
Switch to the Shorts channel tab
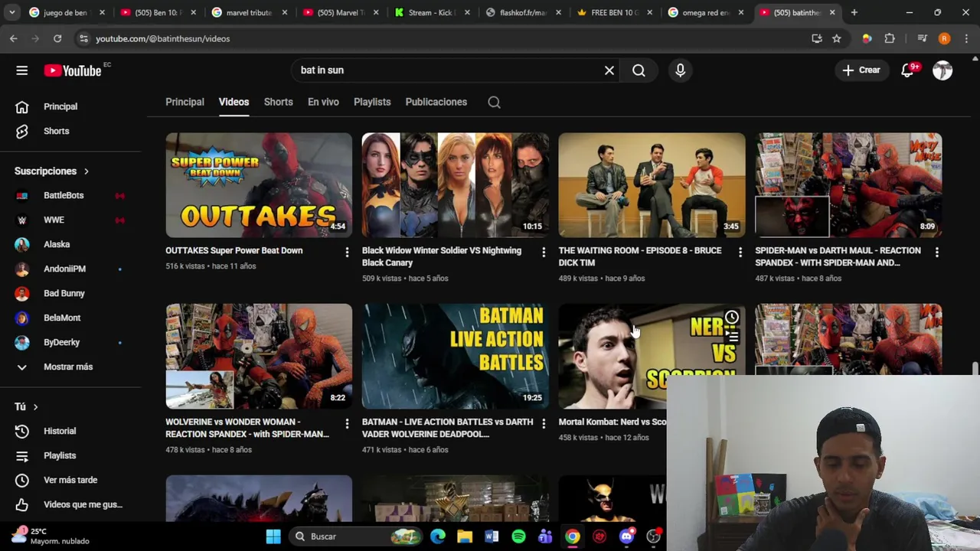[x=278, y=102]
